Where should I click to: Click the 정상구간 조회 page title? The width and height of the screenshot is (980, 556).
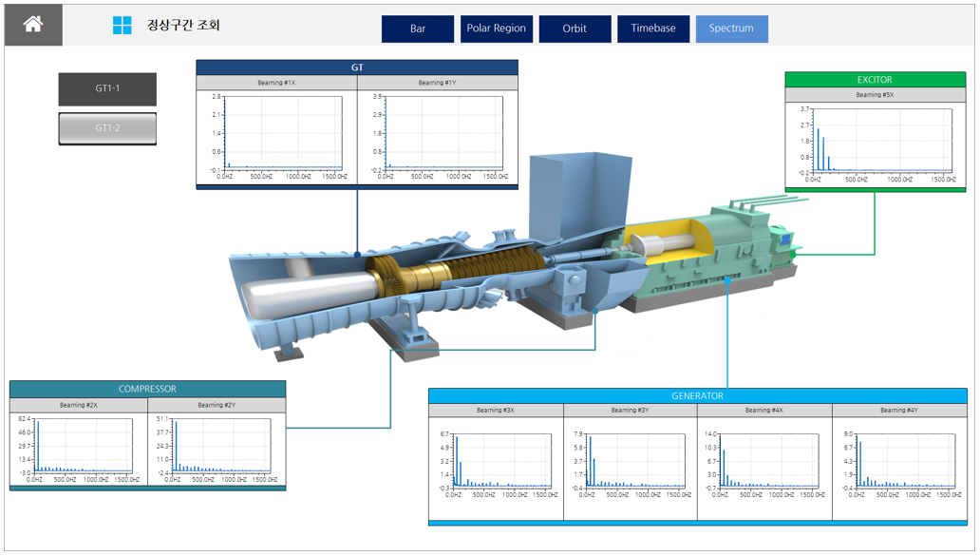point(183,25)
